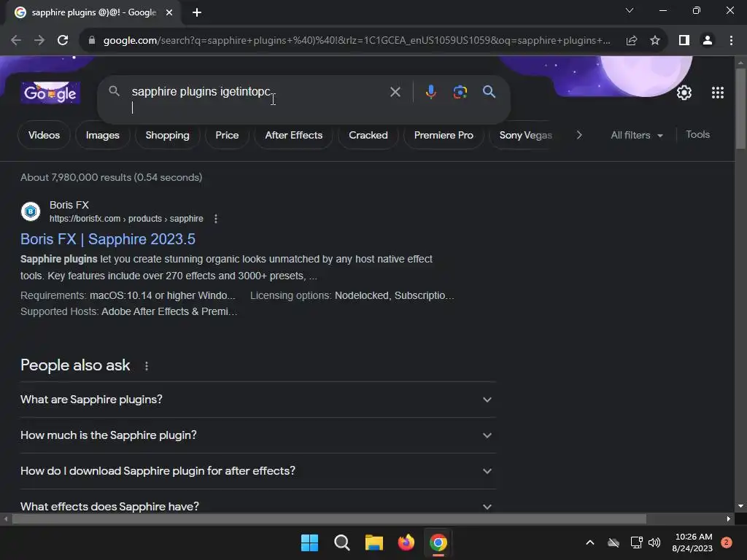Expand What are Sapphire plugins question
The width and height of the screenshot is (747, 560).
point(258,400)
